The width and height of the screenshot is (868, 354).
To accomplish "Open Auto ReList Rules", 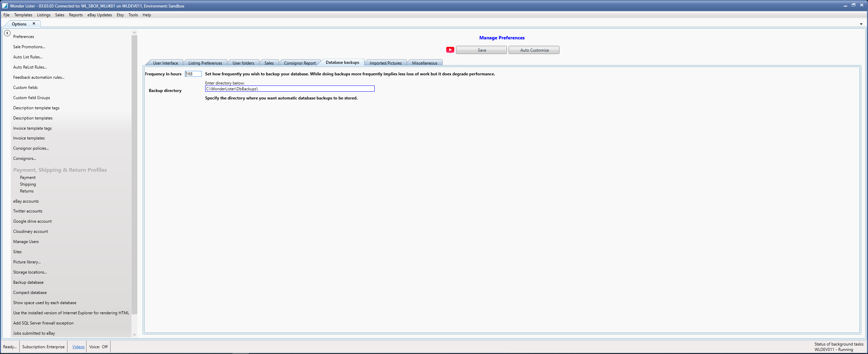I will 30,67.
